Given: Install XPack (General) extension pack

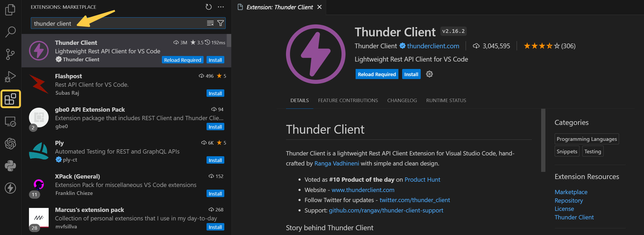Looking at the screenshot, I should (215, 194).
